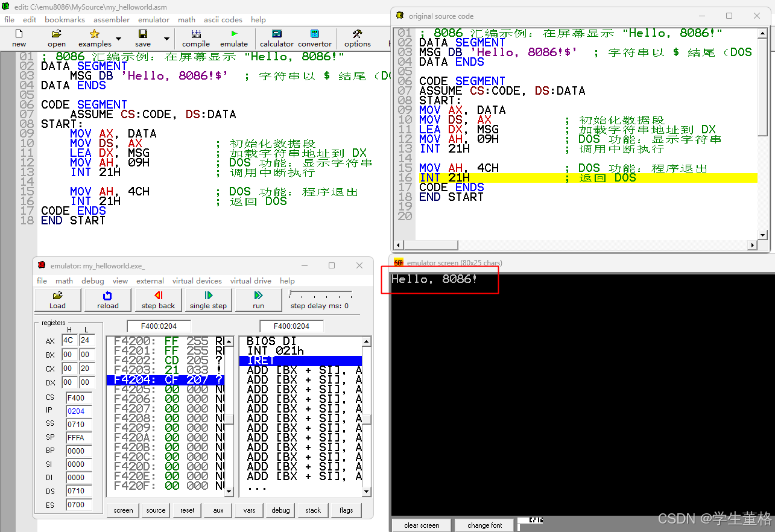Click the vars button in emulator
The image size is (775, 532).
(x=249, y=510)
